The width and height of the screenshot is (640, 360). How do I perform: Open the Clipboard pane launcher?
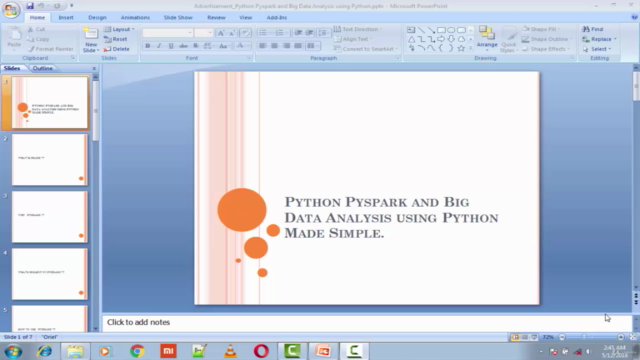[73, 58]
